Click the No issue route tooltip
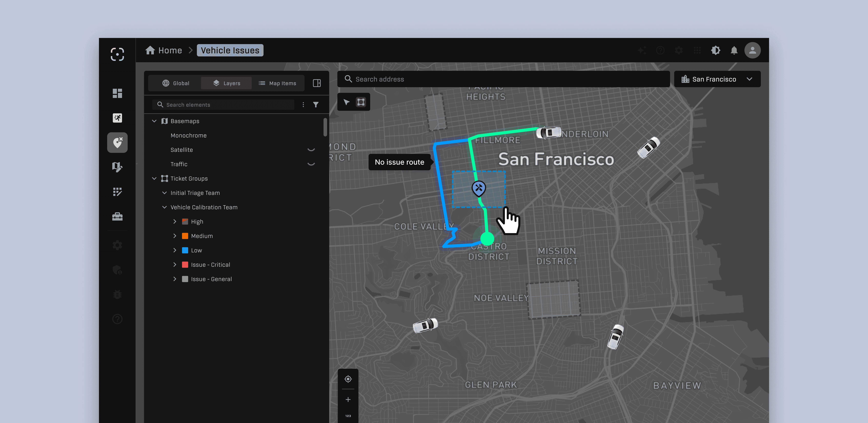 click(x=400, y=162)
